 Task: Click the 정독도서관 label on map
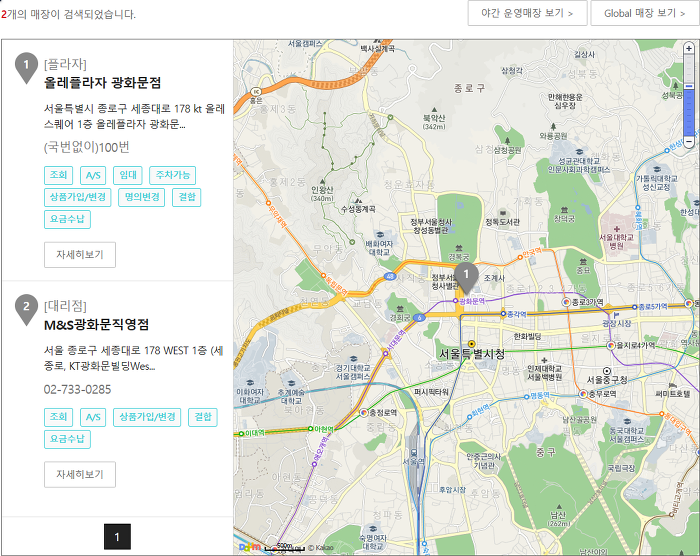point(503,222)
